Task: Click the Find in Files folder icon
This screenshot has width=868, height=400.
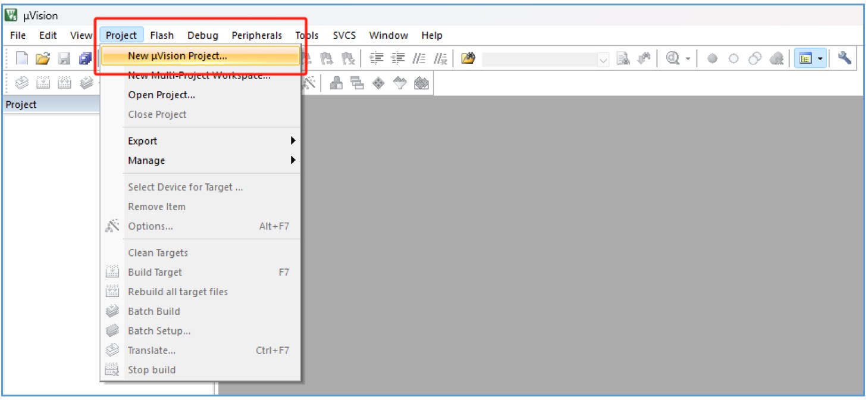Action: [x=469, y=58]
